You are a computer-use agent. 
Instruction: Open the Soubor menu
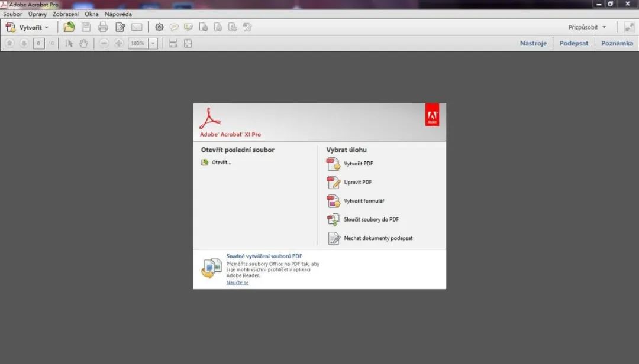(12, 14)
